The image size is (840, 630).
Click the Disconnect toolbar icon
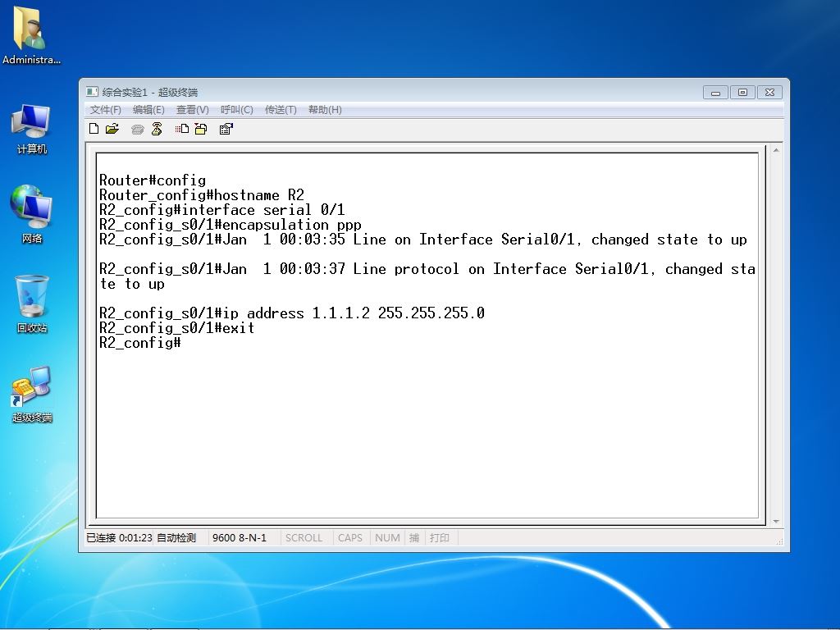click(157, 129)
